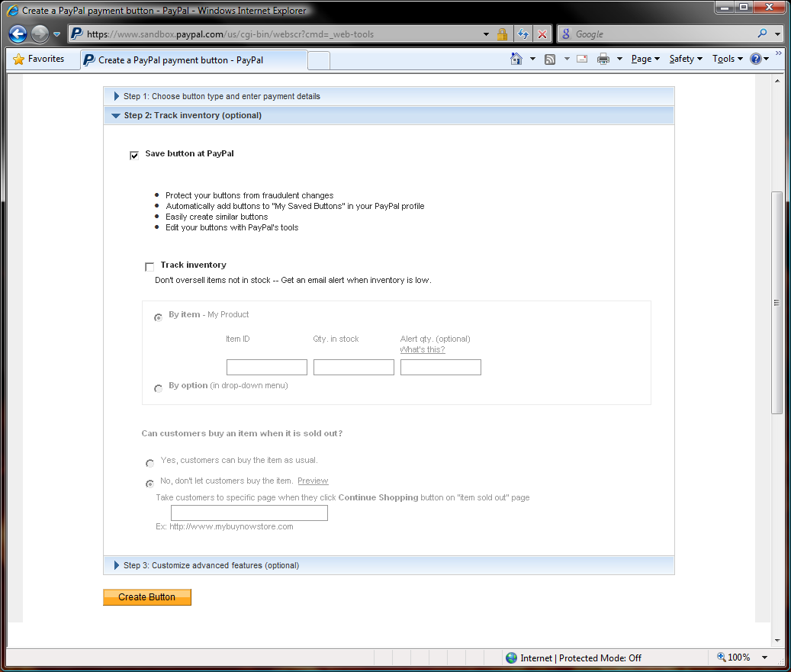Open a new blank tab
791x672 pixels.
point(319,60)
